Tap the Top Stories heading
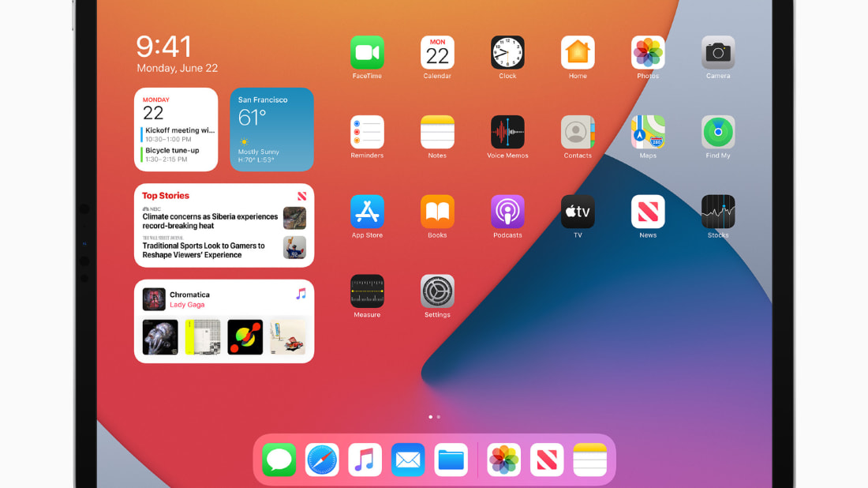868x488 pixels. tap(166, 196)
